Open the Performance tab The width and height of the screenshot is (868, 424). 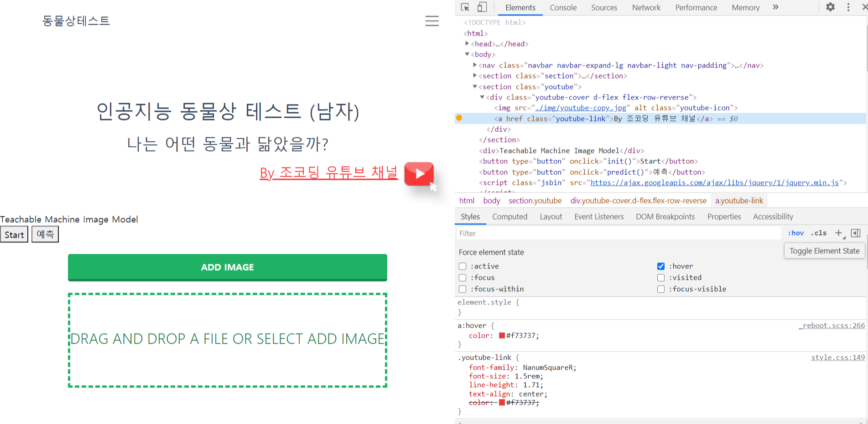[696, 8]
